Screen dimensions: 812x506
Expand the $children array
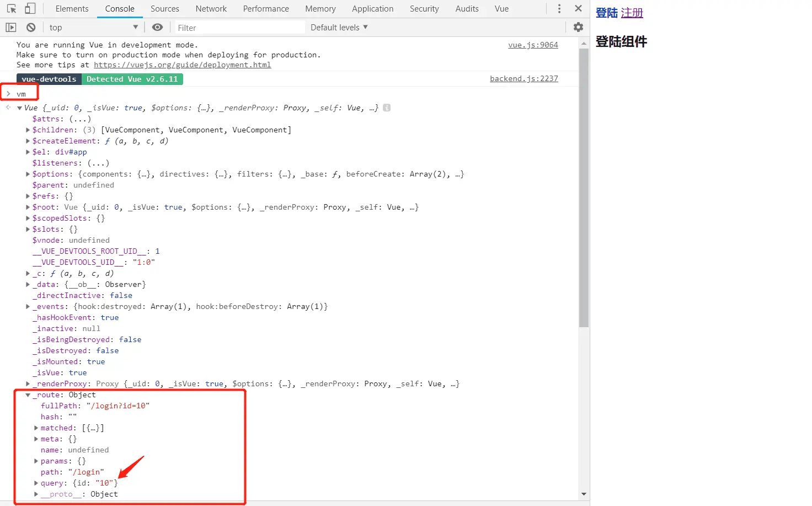pyautogui.click(x=28, y=130)
